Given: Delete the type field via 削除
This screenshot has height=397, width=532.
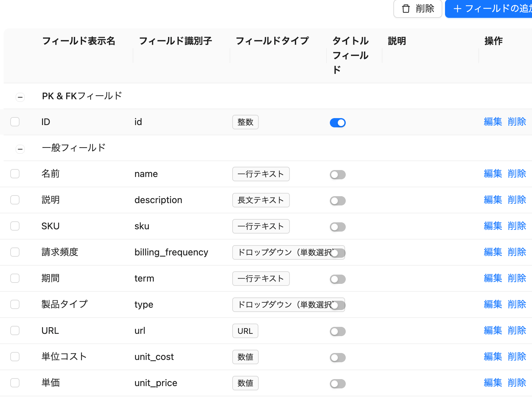Looking at the screenshot, I should coord(517,304).
